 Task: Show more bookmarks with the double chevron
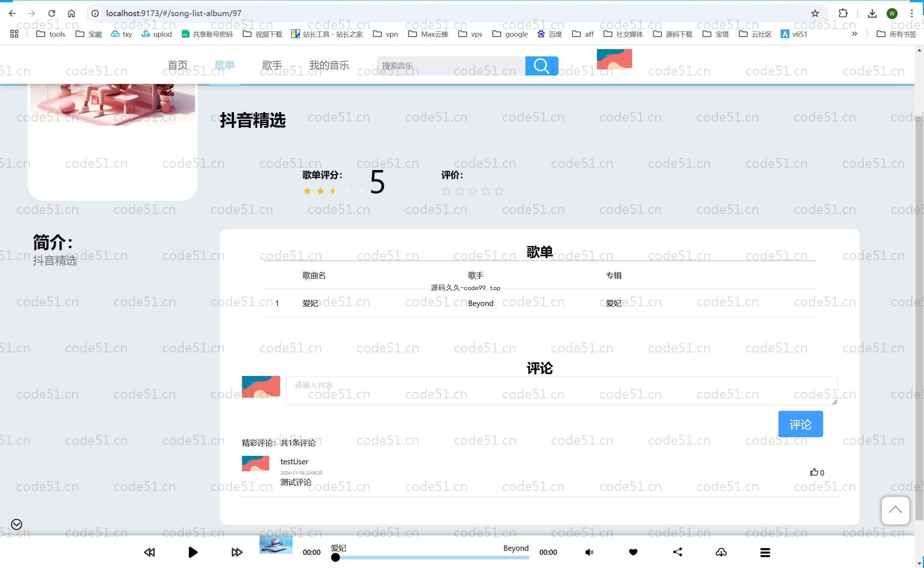click(x=854, y=34)
